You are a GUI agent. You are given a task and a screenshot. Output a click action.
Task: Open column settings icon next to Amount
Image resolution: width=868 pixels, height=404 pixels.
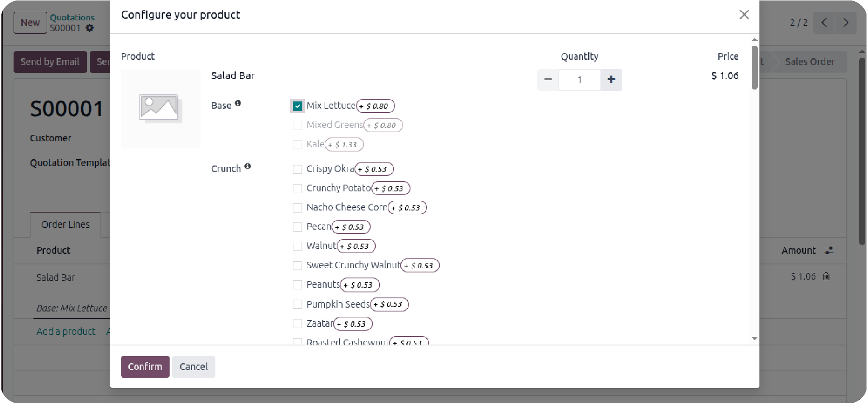tap(829, 250)
